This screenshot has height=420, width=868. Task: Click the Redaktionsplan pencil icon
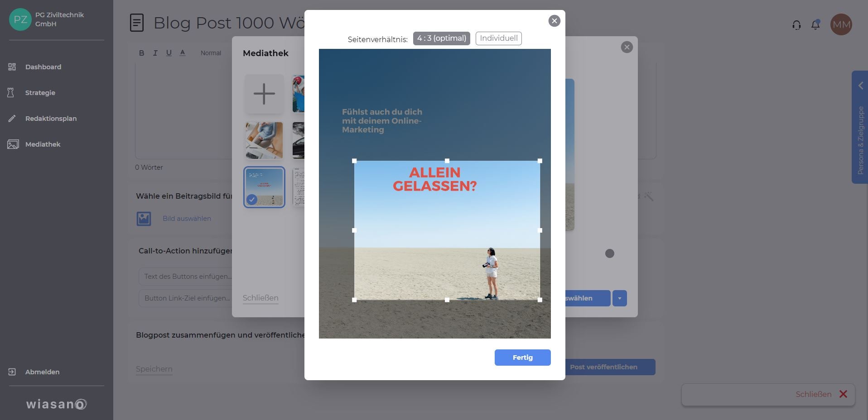[12, 118]
